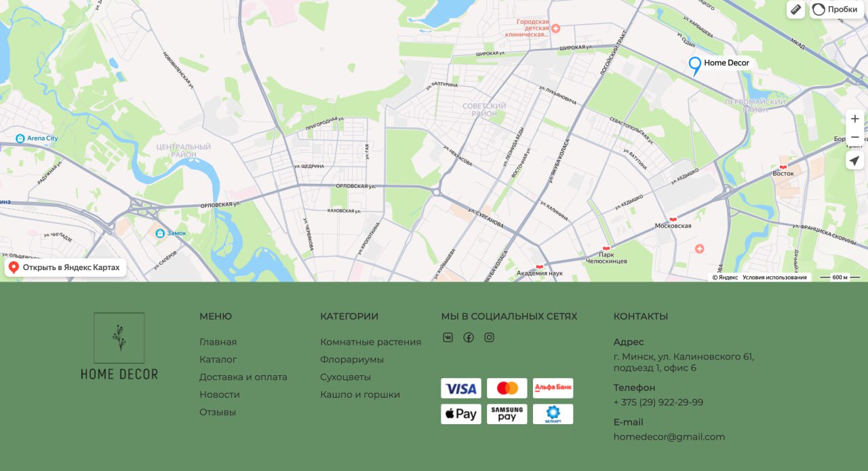Click the КАТЕГОРИИ footer heading

point(349,316)
